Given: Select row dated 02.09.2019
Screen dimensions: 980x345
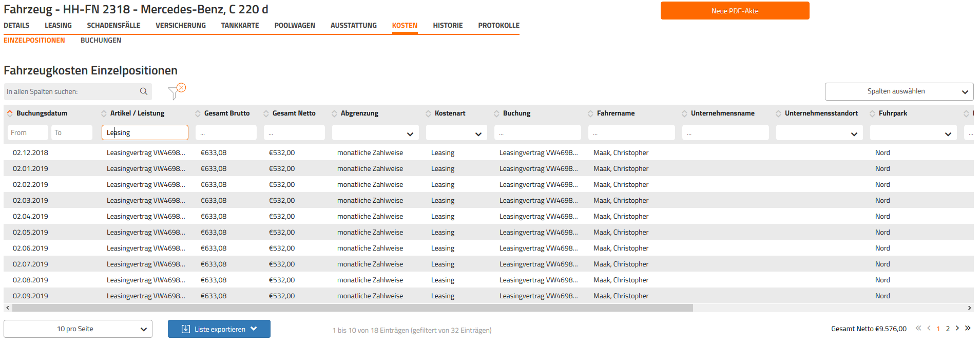Looking at the screenshot, I should (x=489, y=296).
